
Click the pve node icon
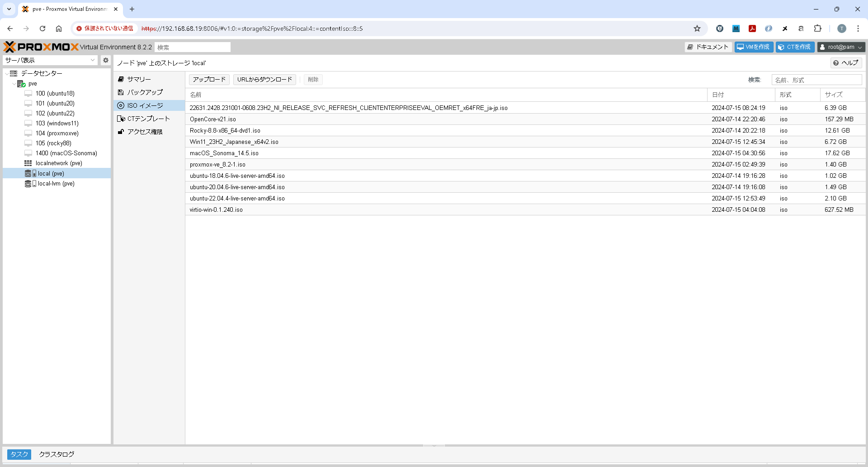click(21, 84)
